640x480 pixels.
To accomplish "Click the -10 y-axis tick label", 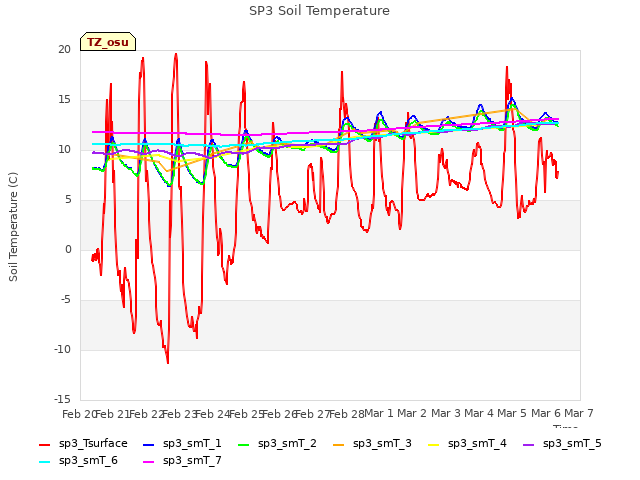I will point(62,349).
